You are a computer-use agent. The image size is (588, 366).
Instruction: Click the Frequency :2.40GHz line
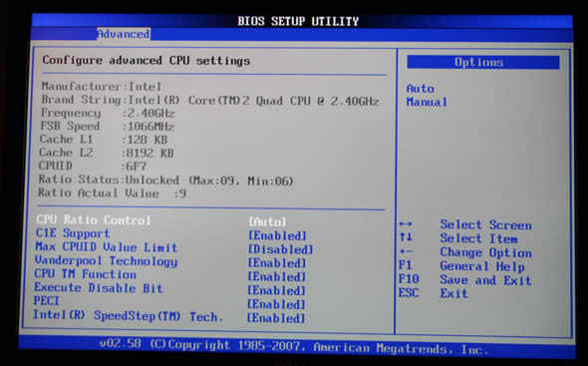tap(108, 113)
